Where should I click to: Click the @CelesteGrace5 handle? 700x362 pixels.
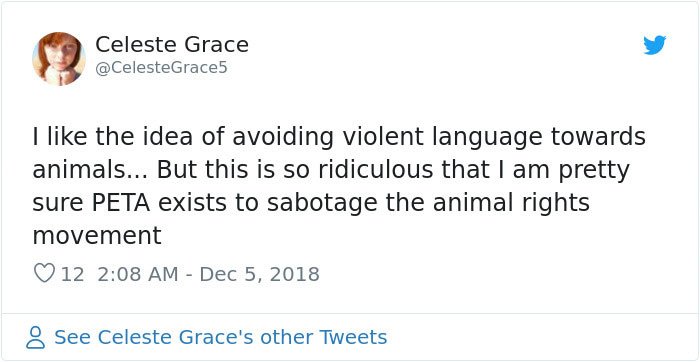click(161, 68)
